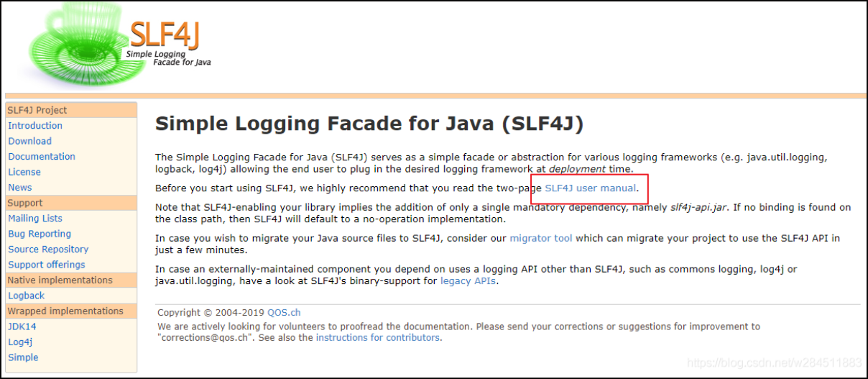Go to the Download page

point(29,141)
